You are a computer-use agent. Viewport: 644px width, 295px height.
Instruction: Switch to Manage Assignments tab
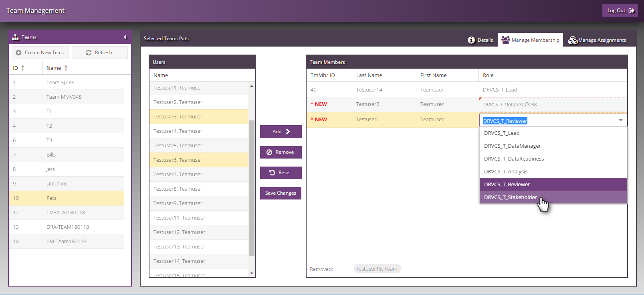(x=597, y=40)
